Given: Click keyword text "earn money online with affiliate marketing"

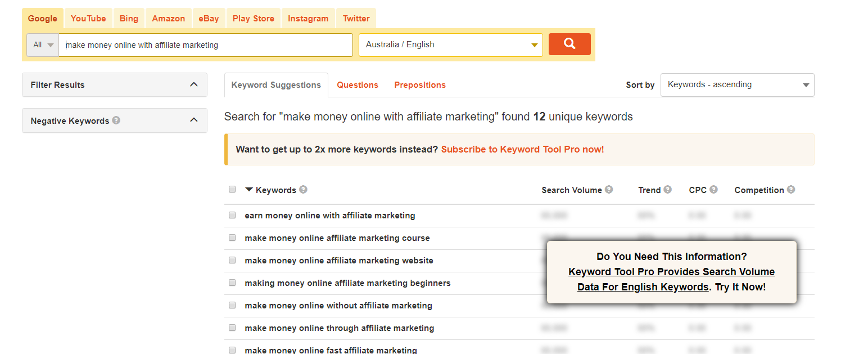Looking at the screenshot, I should pyautogui.click(x=330, y=216).
